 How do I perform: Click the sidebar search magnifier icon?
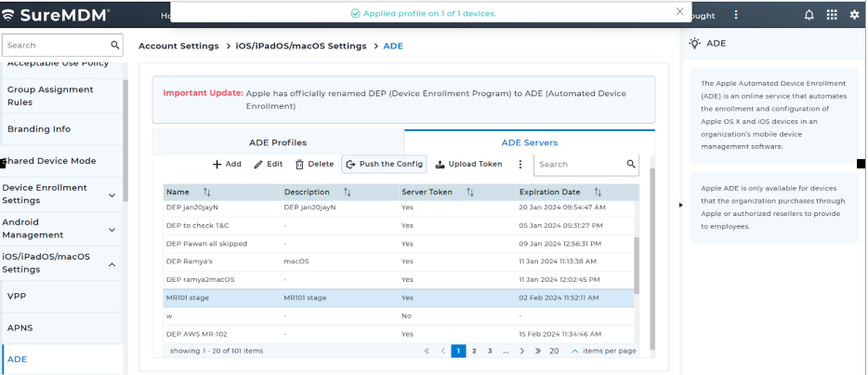pos(114,45)
